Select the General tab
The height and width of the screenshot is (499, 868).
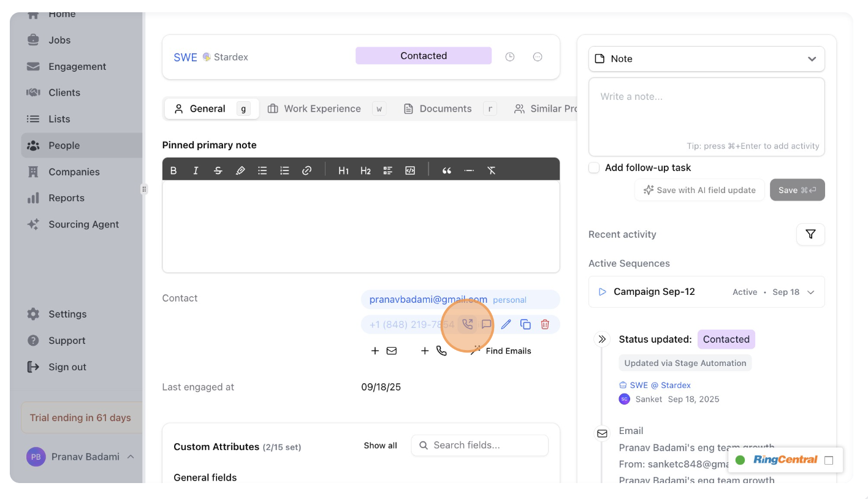211,109
